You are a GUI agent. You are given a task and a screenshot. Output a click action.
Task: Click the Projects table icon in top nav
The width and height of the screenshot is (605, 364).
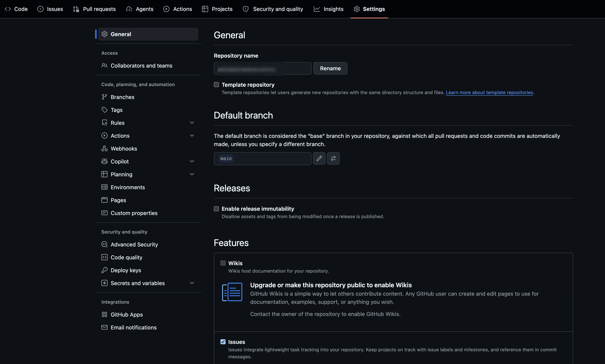pos(205,9)
